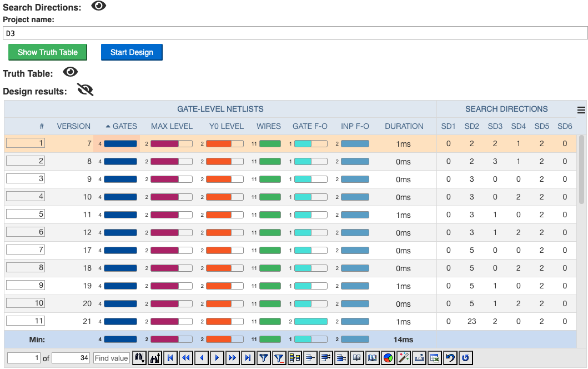This screenshot has width=588, height=369.
Task: Click the first bar alignment icon with arrow
Action: click(310, 358)
